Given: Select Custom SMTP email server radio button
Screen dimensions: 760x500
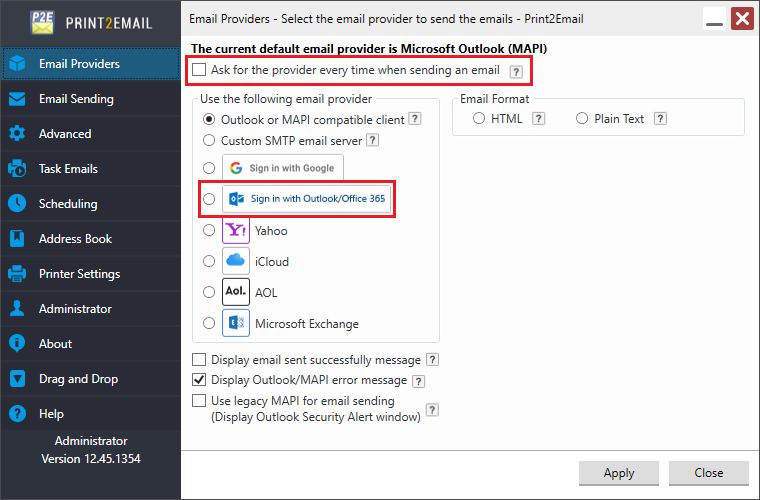Looking at the screenshot, I should (209, 141).
